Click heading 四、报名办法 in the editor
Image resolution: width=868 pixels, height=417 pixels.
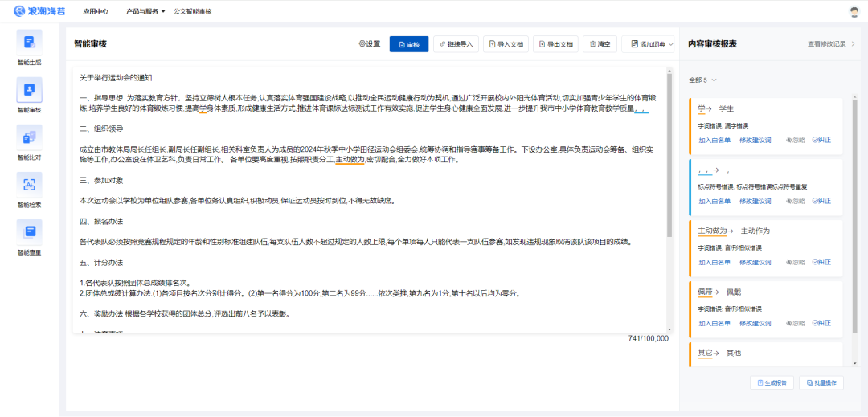tap(101, 222)
